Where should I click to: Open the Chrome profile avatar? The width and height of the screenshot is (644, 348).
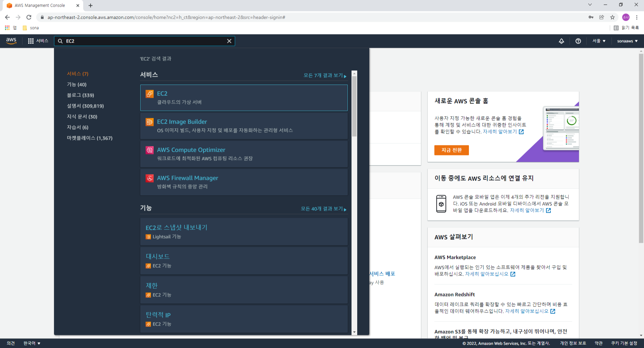(626, 17)
